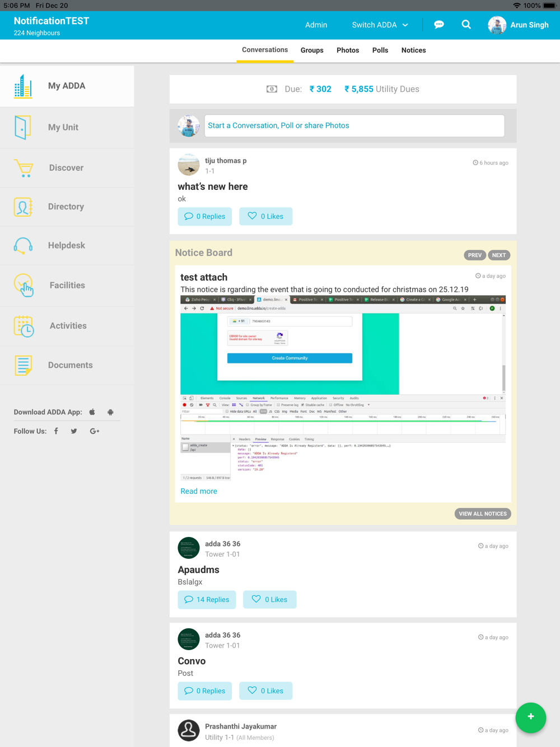Expand the Switch ADDA dropdown

(x=380, y=25)
